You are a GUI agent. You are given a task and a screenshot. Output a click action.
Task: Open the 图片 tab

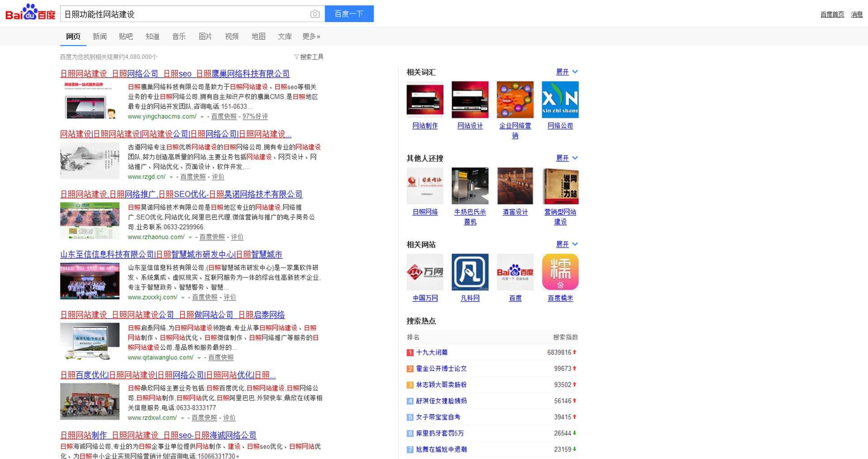(x=205, y=36)
